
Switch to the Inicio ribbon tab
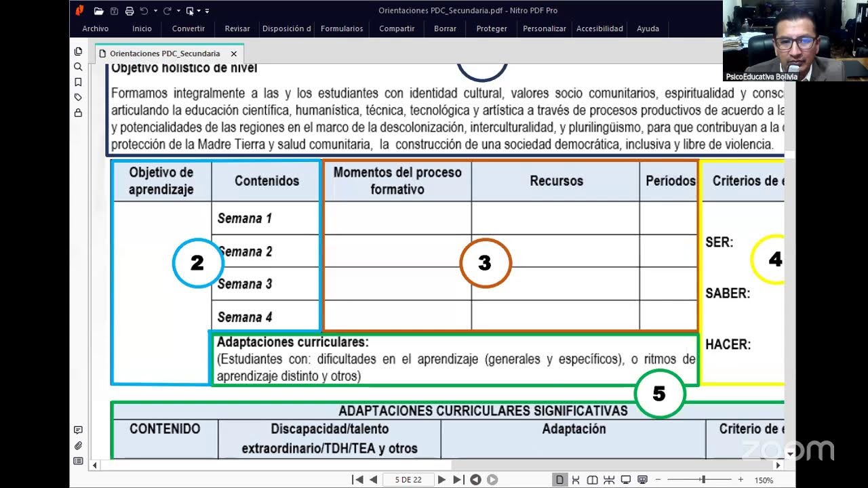pos(142,28)
